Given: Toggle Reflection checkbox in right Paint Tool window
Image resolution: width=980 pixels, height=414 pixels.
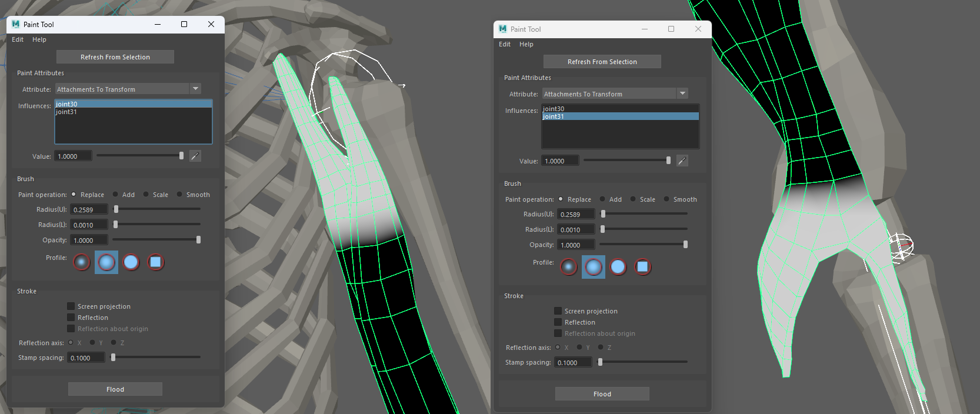Looking at the screenshot, I should 558,322.
